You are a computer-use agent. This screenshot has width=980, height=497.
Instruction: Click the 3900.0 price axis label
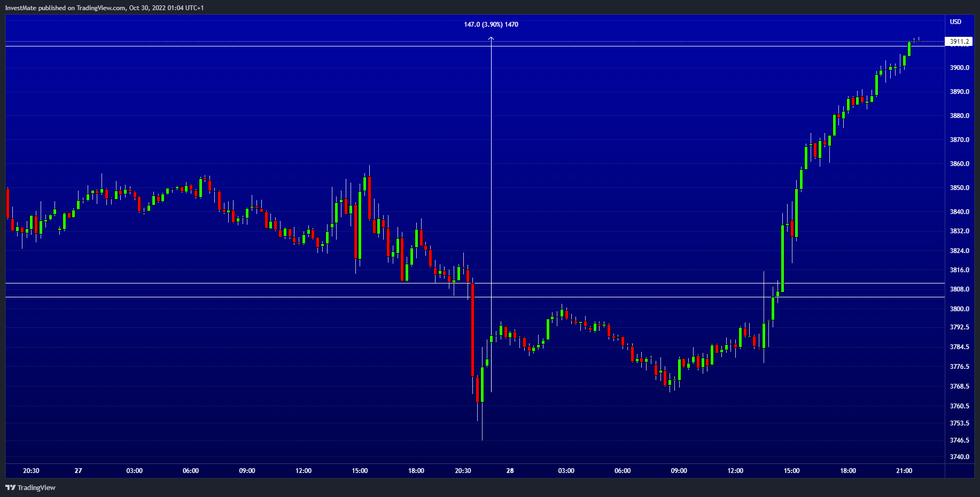(x=959, y=68)
